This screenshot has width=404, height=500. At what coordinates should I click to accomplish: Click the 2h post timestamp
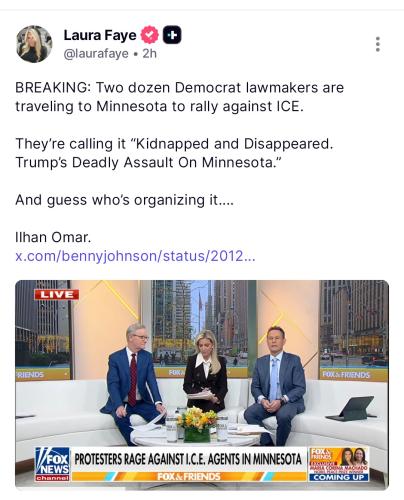click(150, 54)
